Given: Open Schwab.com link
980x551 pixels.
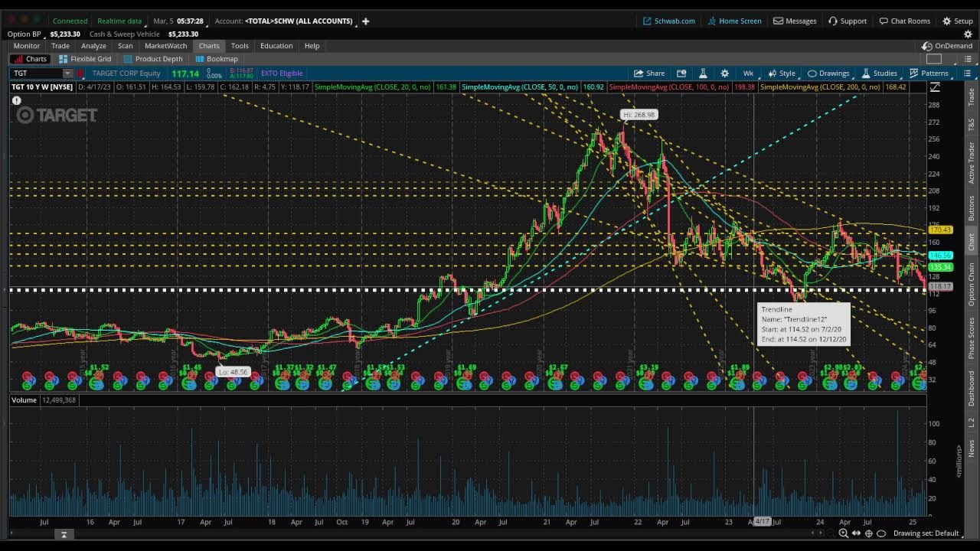Looking at the screenshot, I should coord(668,21).
